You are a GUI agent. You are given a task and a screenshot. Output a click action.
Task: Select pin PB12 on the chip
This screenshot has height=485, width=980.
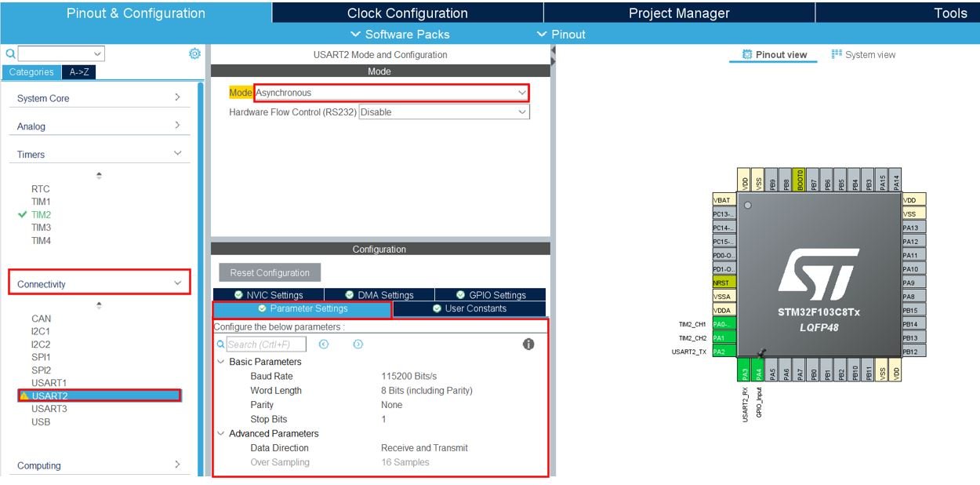(x=914, y=352)
